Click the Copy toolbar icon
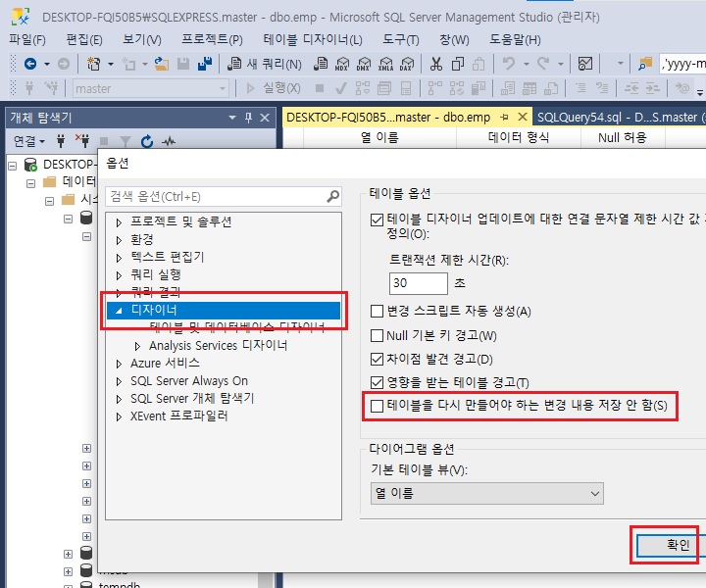706x588 pixels. pos(458,64)
